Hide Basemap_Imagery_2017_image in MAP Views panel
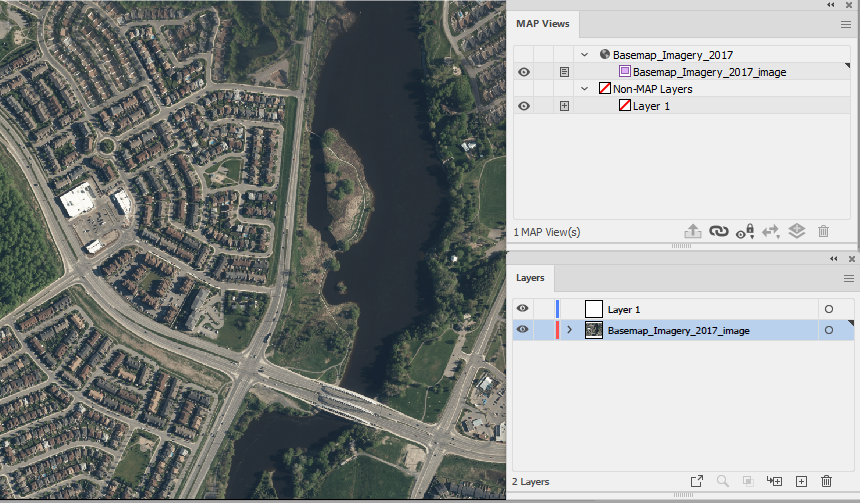This screenshot has width=860, height=503. (524, 72)
